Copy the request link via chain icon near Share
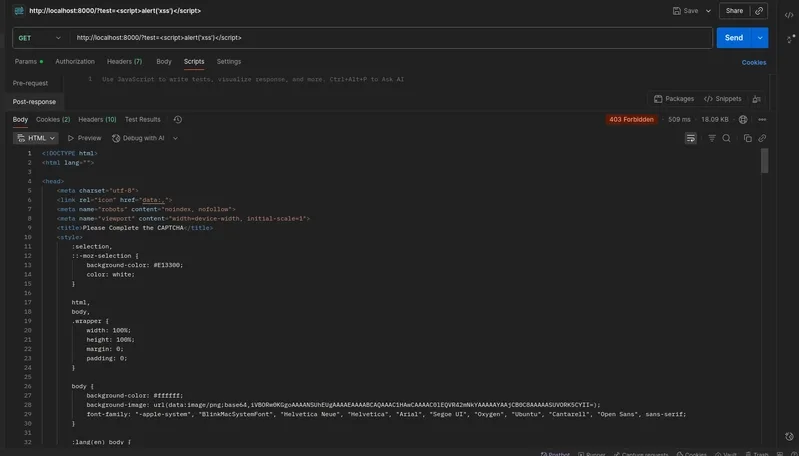 coord(759,11)
